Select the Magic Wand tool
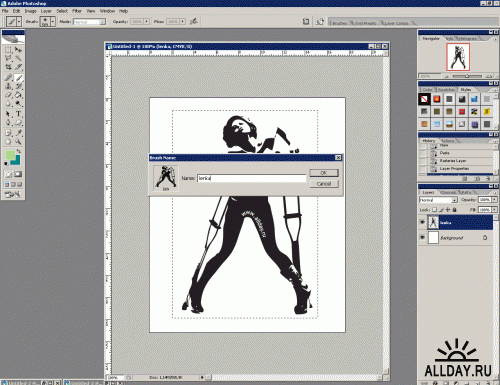The height and width of the screenshot is (385, 500). point(18,58)
